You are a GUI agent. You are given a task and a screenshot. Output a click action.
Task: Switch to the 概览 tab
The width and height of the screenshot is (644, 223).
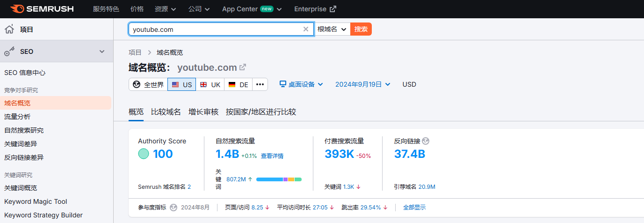[136, 112]
